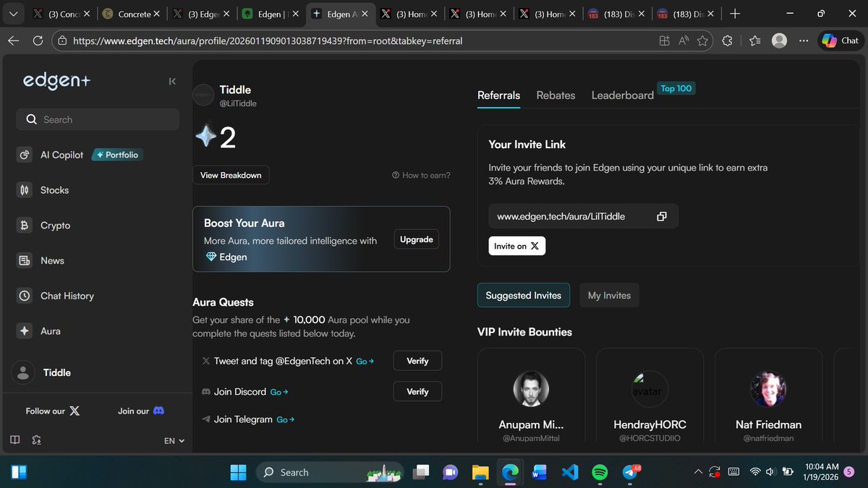Click the Windows taskbar Search box

click(330, 472)
